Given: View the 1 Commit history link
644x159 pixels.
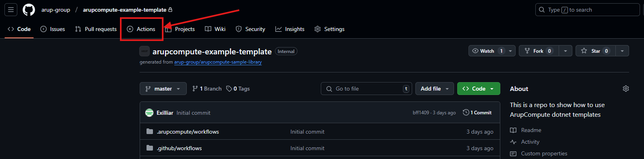Looking at the screenshot, I should 477,113.
